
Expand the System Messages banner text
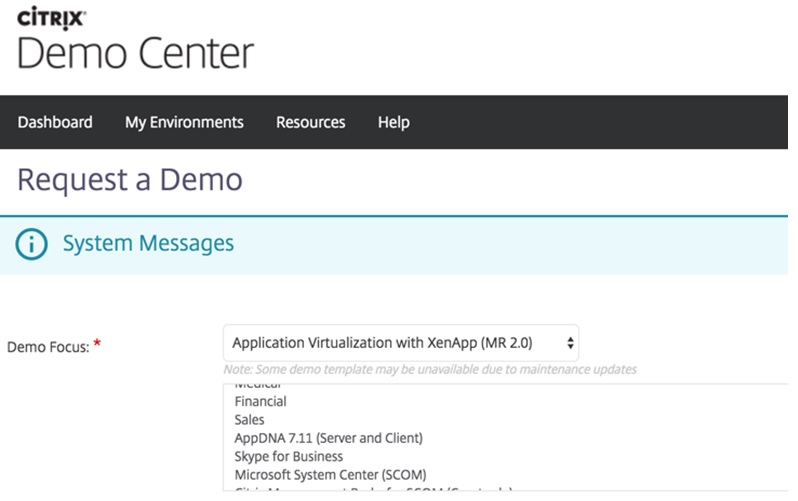(x=148, y=243)
